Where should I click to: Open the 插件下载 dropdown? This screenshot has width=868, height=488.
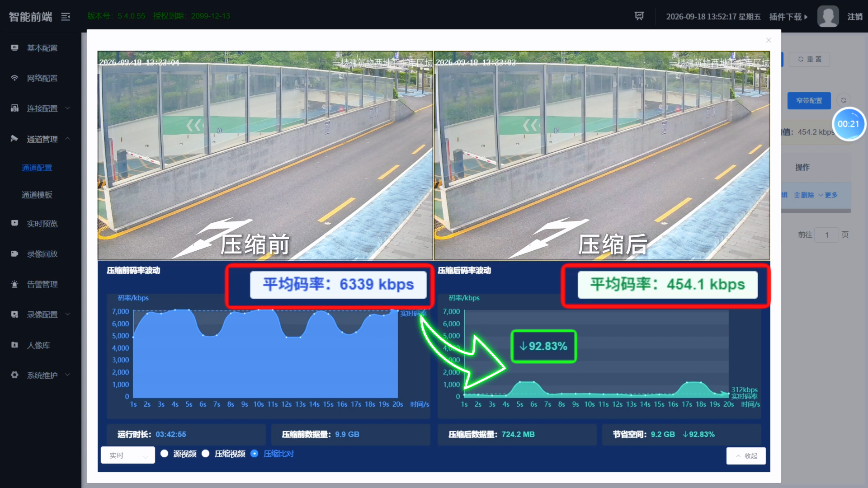click(788, 17)
